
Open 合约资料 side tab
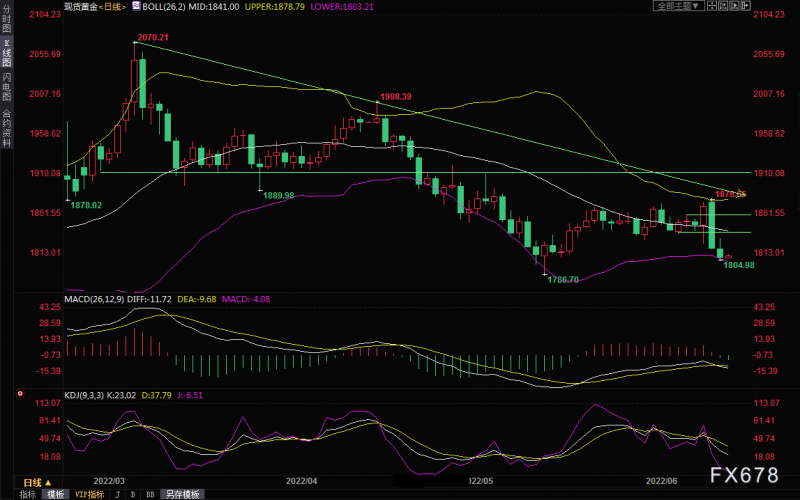tap(7, 128)
